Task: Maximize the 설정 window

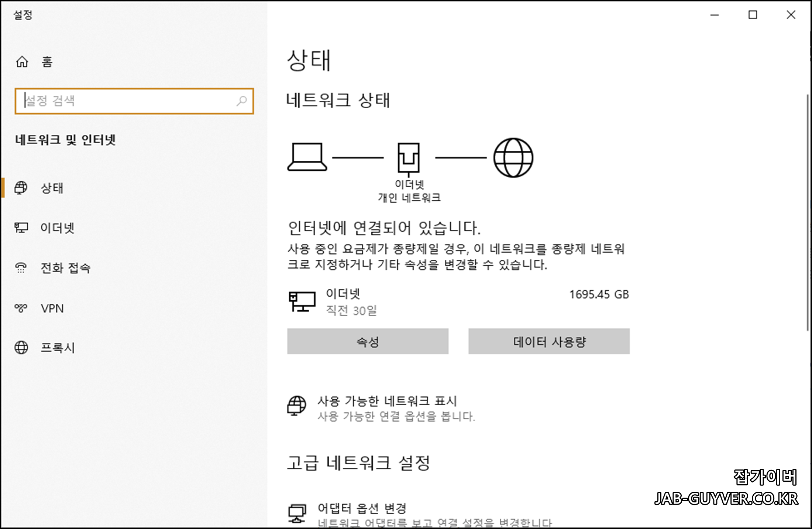Action: (x=753, y=15)
